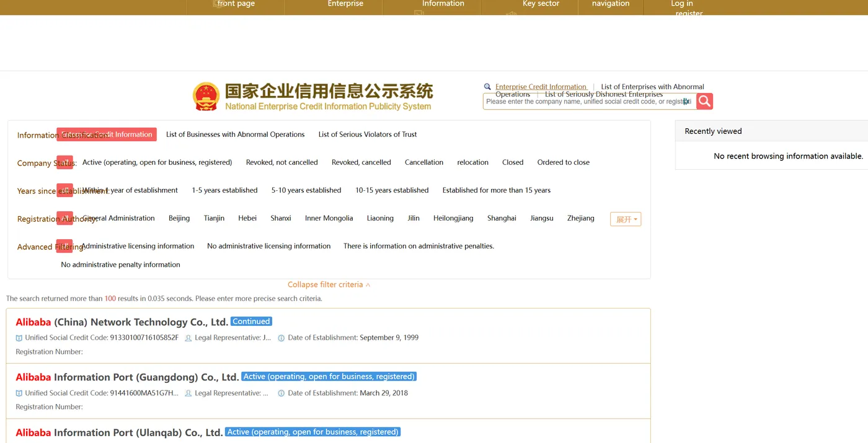This screenshot has width=868, height=443.
Task: Filter by No administrative licensing information
Action: tap(269, 246)
